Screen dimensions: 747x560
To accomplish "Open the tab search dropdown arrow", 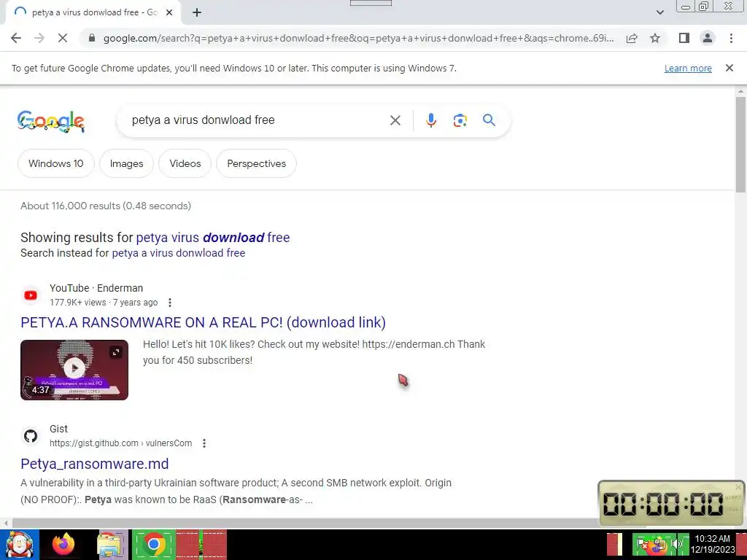I will [x=659, y=12].
